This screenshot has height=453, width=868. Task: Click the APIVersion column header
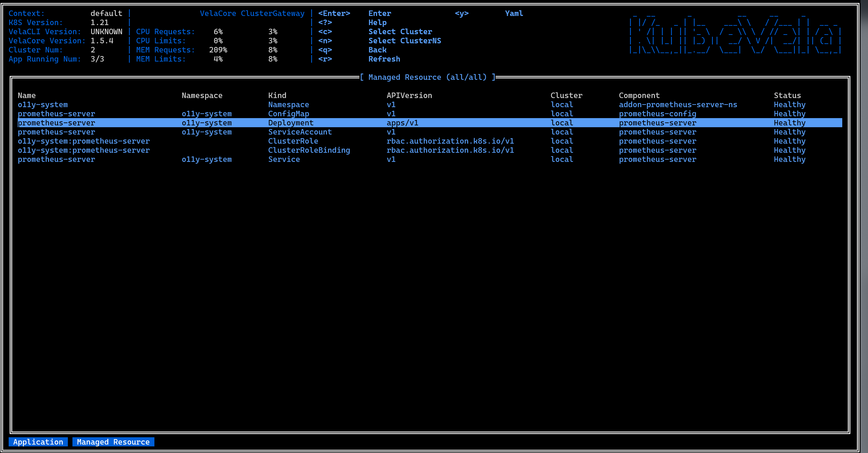410,96
